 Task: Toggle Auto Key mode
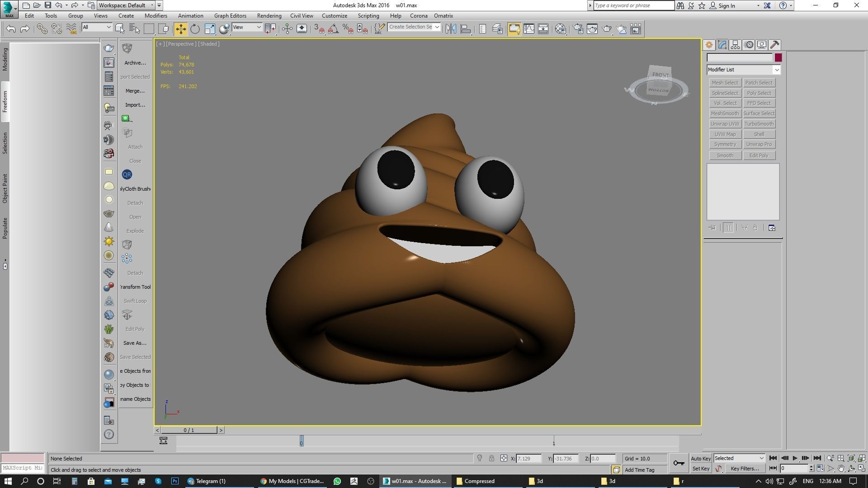(x=701, y=458)
